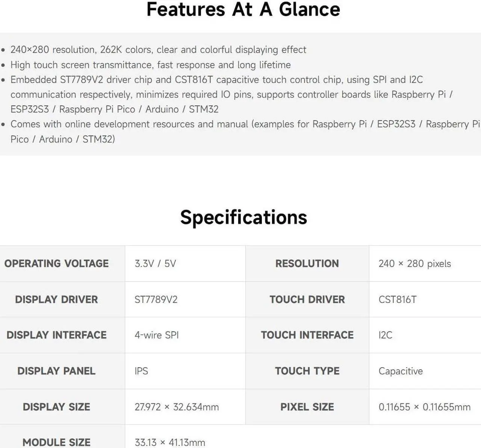The image size is (481, 448).
Task: Select the DISPLAY DRIVER label cell
Action: point(62,300)
